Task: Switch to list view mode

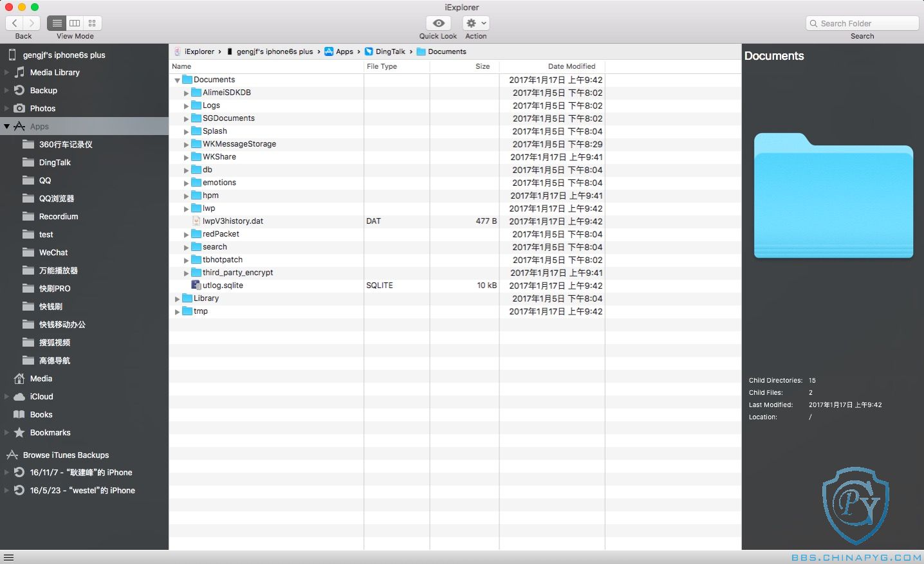Action: point(57,23)
